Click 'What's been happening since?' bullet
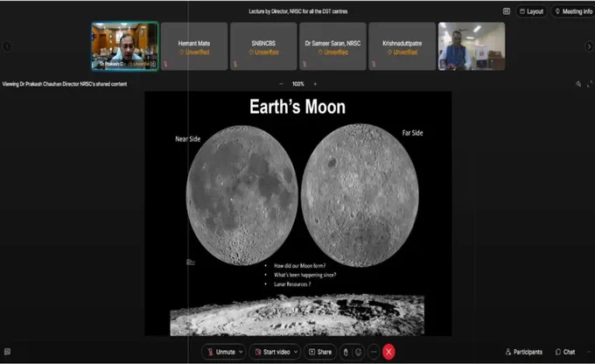595x364 pixels. pyautogui.click(x=304, y=275)
